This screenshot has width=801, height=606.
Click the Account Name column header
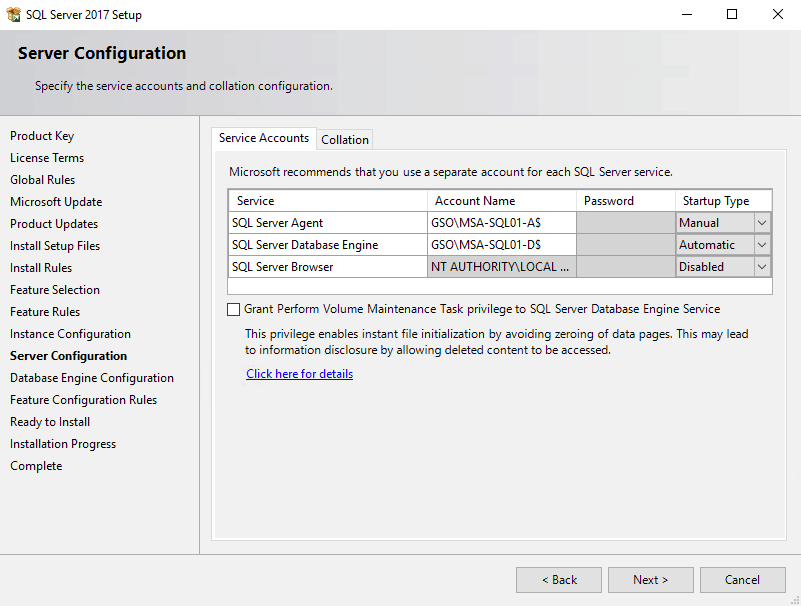pyautogui.click(x=502, y=201)
